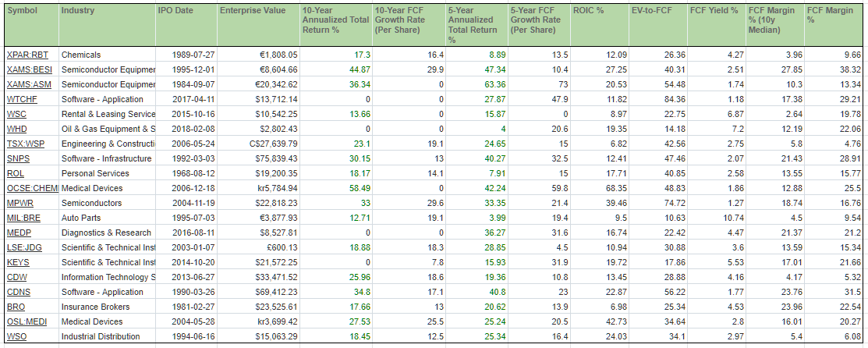Open the MIL:BRE symbol link
The height and width of the screenshot is (348, 868).
pos(23,218)
